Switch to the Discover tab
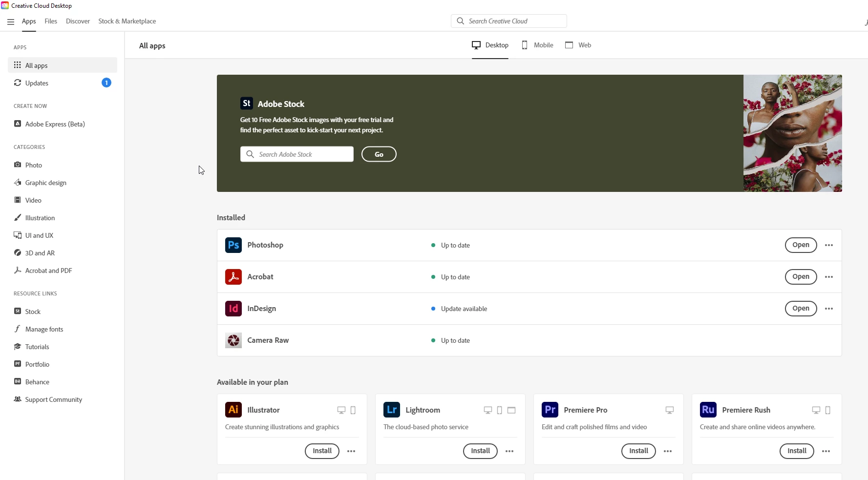Screen dimensions: 868x480 tap(78, 21)
